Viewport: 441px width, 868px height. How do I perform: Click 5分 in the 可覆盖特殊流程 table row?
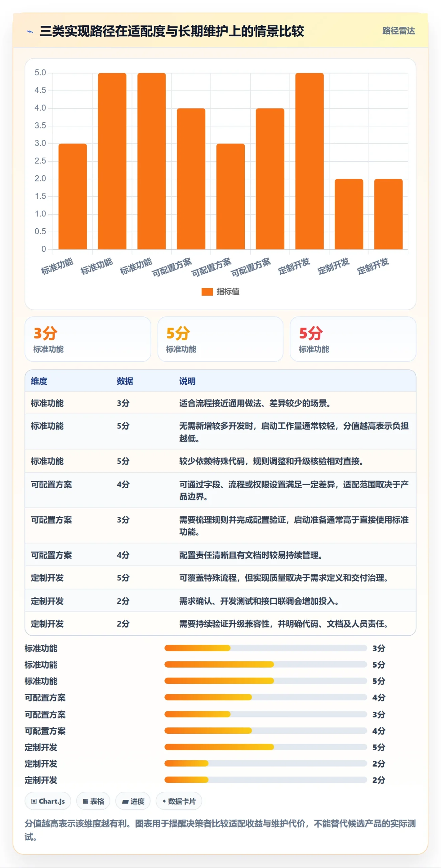coord(123,578)
